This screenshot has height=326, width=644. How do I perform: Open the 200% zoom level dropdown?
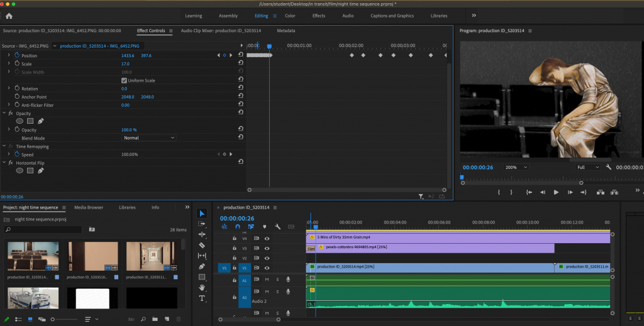[x=516, y=168]
